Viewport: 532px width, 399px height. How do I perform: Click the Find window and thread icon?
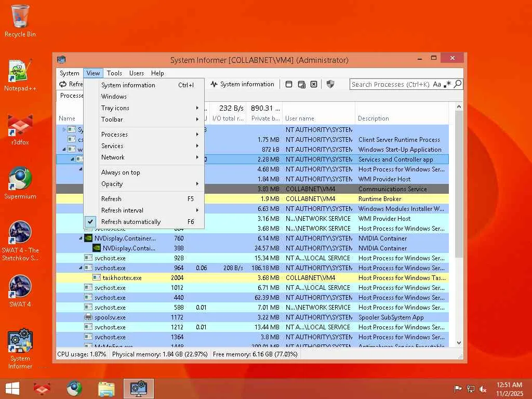click(x=301, y=84)
